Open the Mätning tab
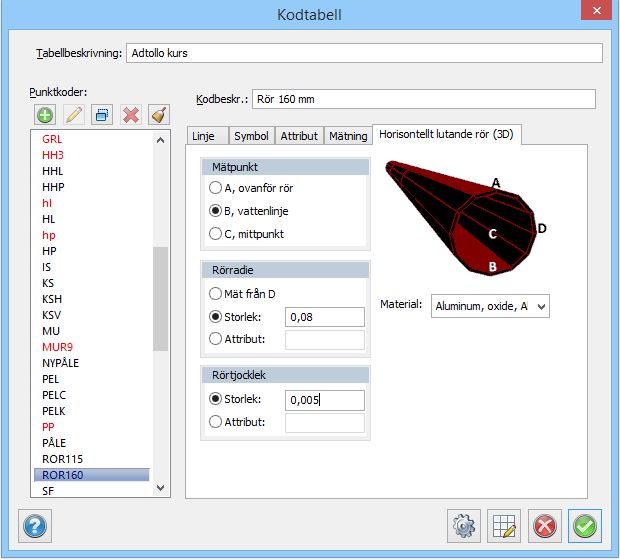Screen dimensions: 620x560 347,136
